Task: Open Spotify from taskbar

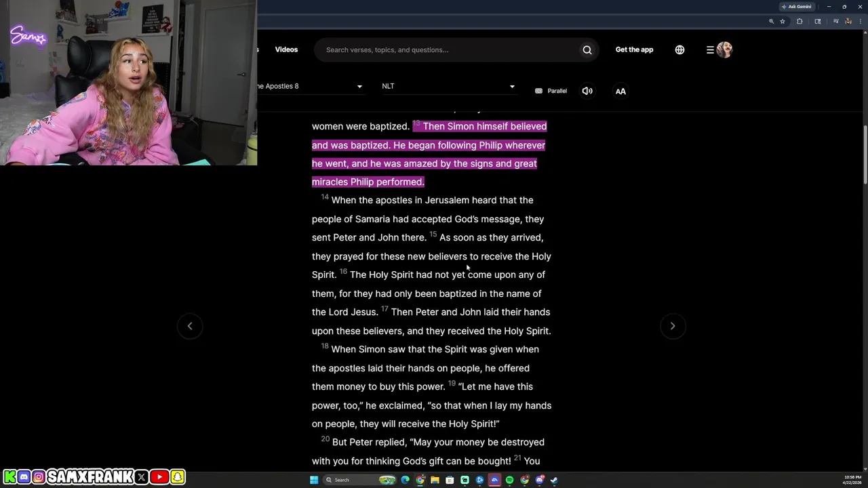Action: click(x=509, y=480)
